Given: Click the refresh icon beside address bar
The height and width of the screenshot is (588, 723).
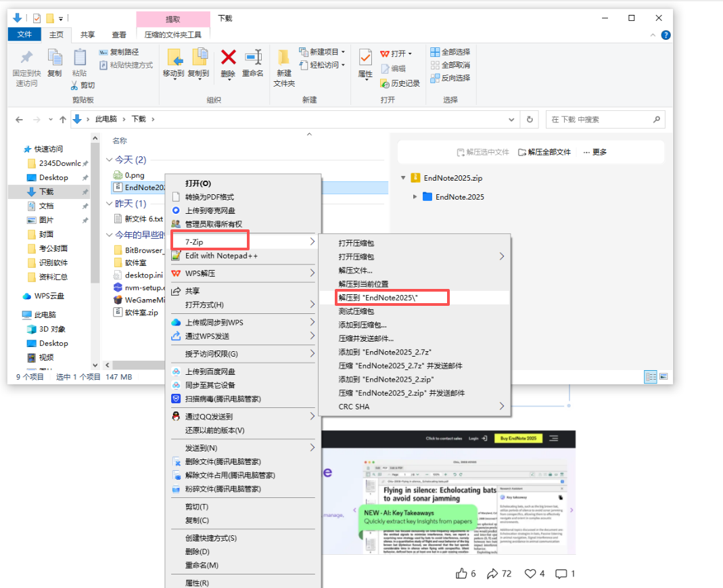Looking at the screenshot, I should coord(530,119).
